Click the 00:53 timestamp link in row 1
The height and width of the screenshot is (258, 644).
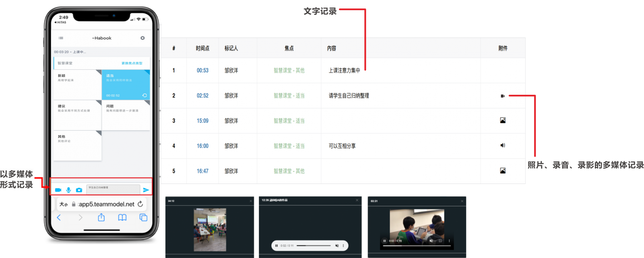[x=202, y=71]
